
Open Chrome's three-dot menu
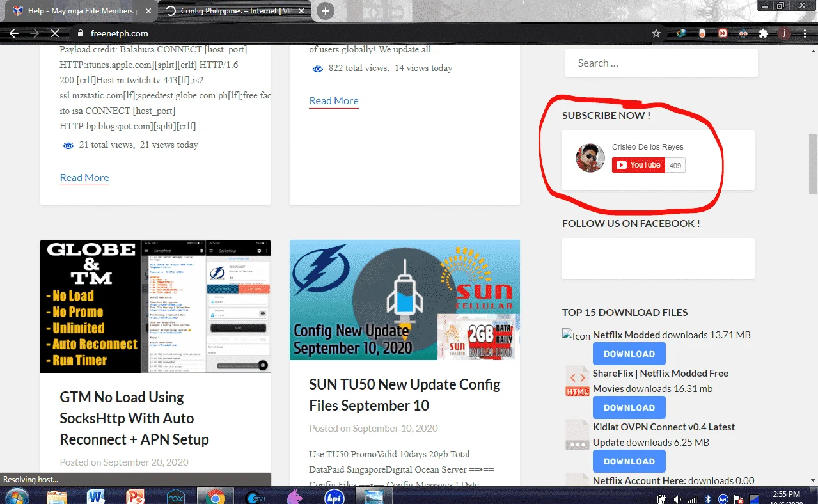[805, 33]
